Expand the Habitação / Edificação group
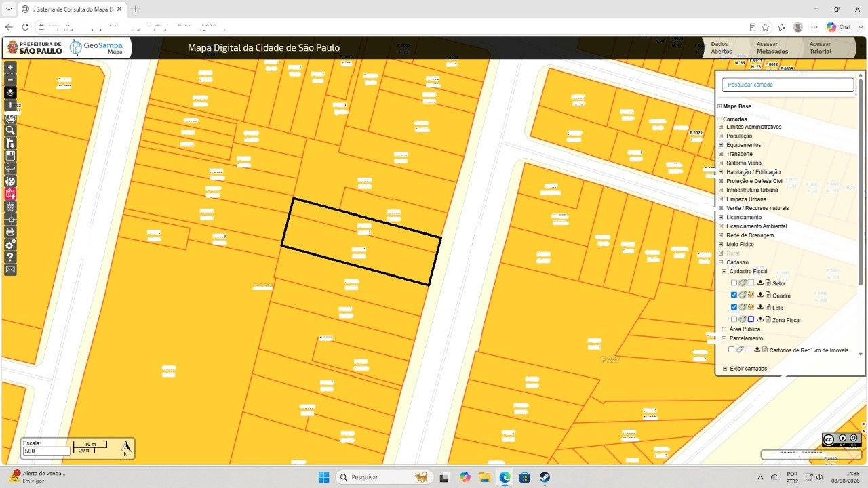This screenshot has height=488, width=868. coord(722,172)
